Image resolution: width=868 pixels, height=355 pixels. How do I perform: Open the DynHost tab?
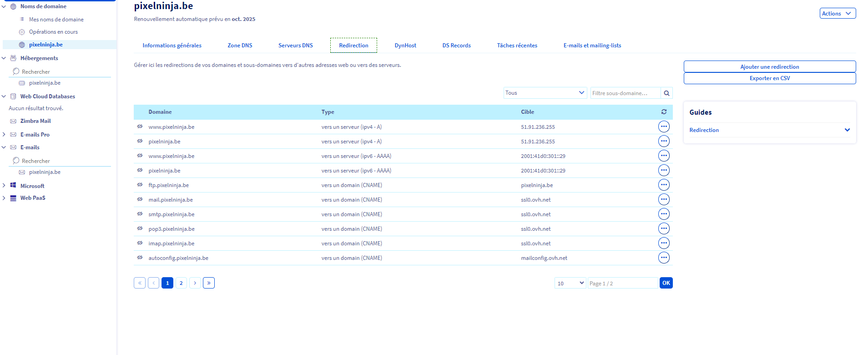point(405,46)
